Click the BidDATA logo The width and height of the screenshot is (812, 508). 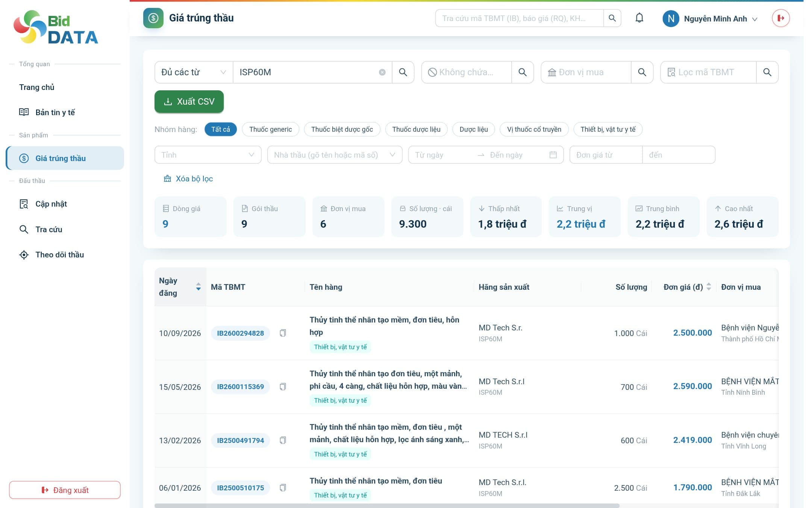[56, 27]
